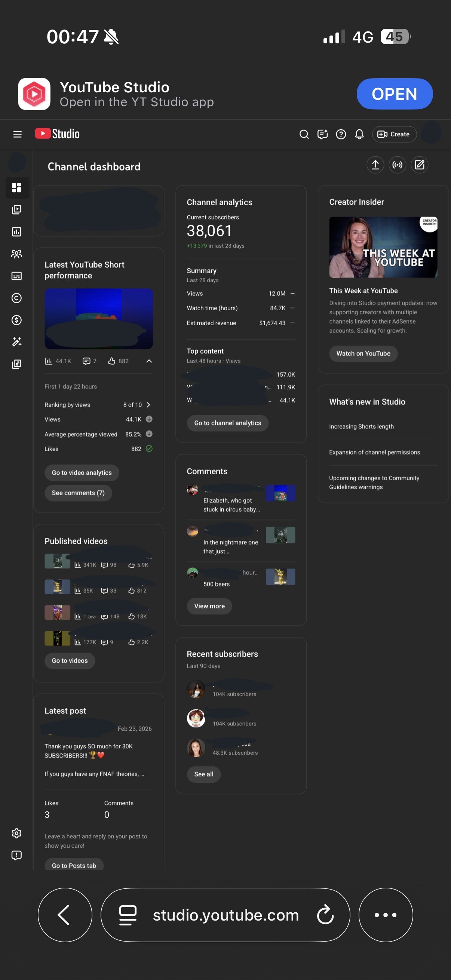
Task: Collapse the latest Short performance details
Action: click(149, 361)
